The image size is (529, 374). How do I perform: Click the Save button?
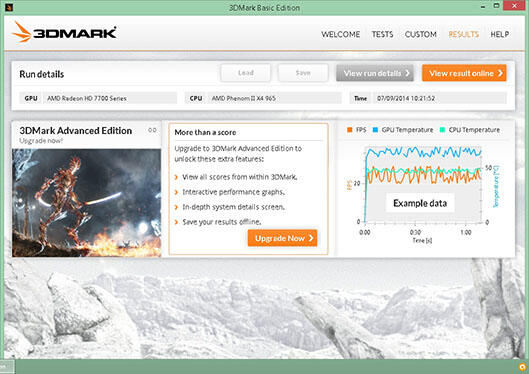click(303, 73)
